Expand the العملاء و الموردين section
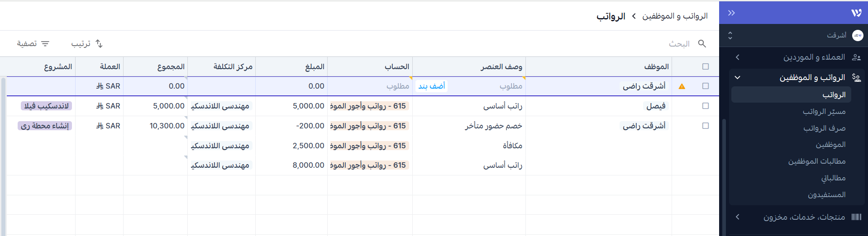The width and height of the screenshot is (868, 236). (x=738, y=57)
